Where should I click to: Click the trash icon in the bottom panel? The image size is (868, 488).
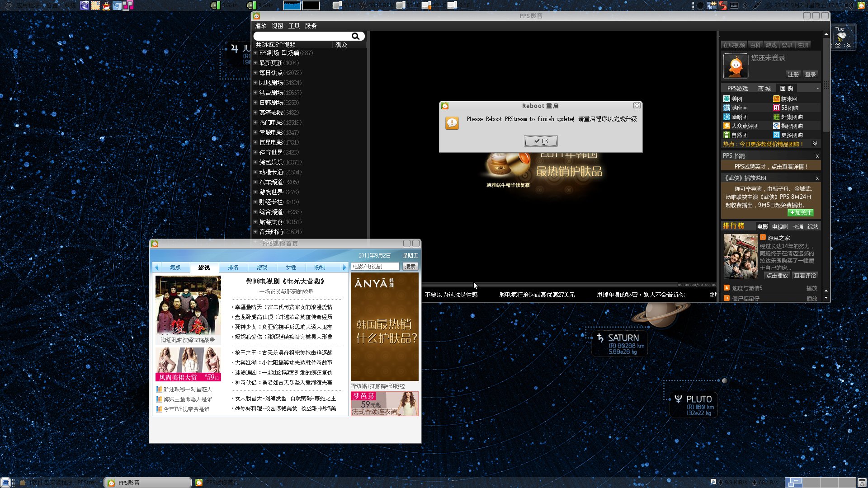(x=862, y=483)
